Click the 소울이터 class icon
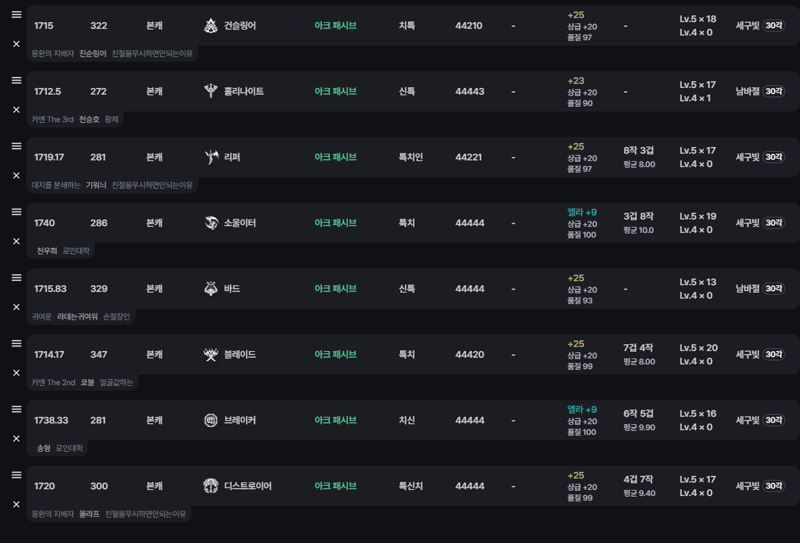 coord(211,223)
